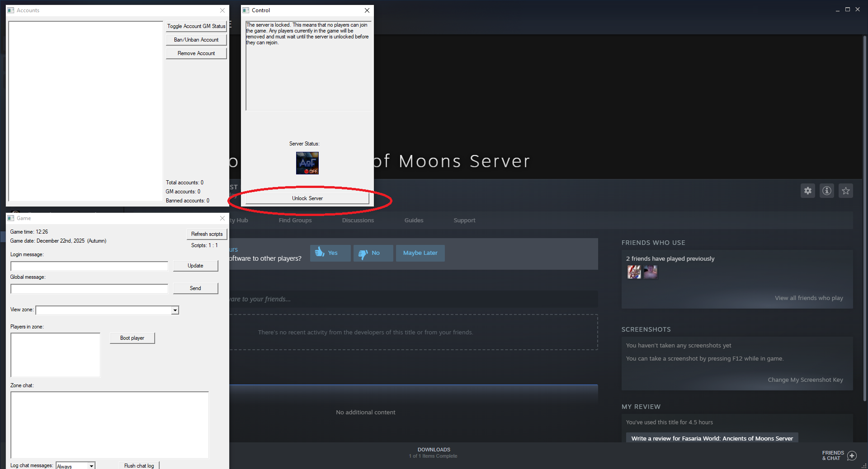Click the thumbs up Yes recommendation

[330, 253]
